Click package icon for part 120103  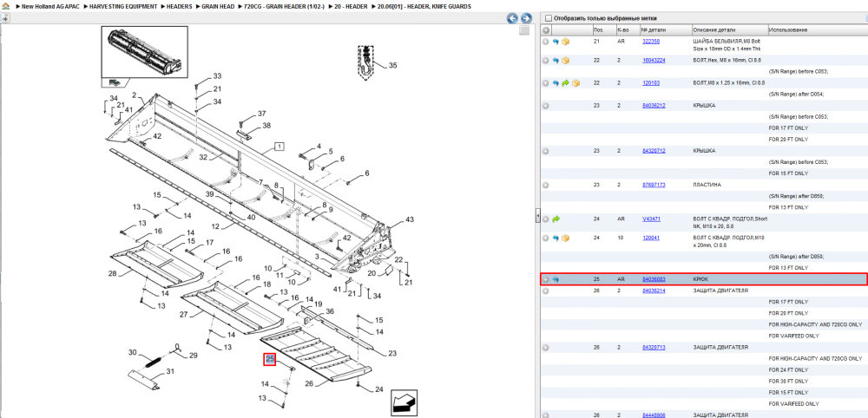575,83
